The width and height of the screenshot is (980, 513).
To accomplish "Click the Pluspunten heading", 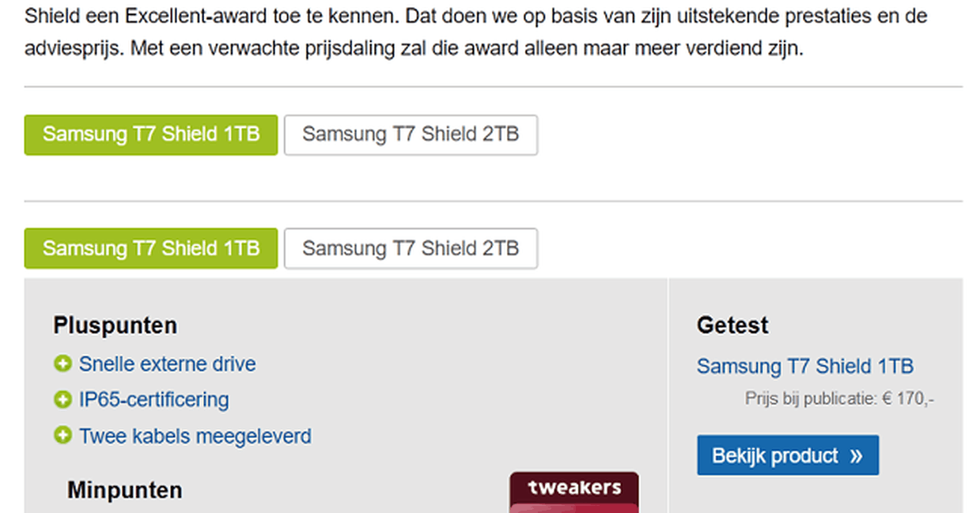I will tap(115, 325).
